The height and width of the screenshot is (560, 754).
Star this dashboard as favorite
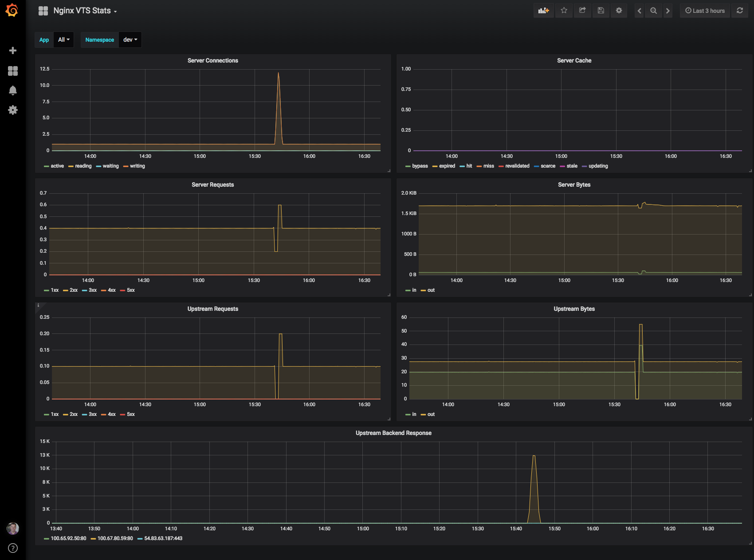point(564,11)
